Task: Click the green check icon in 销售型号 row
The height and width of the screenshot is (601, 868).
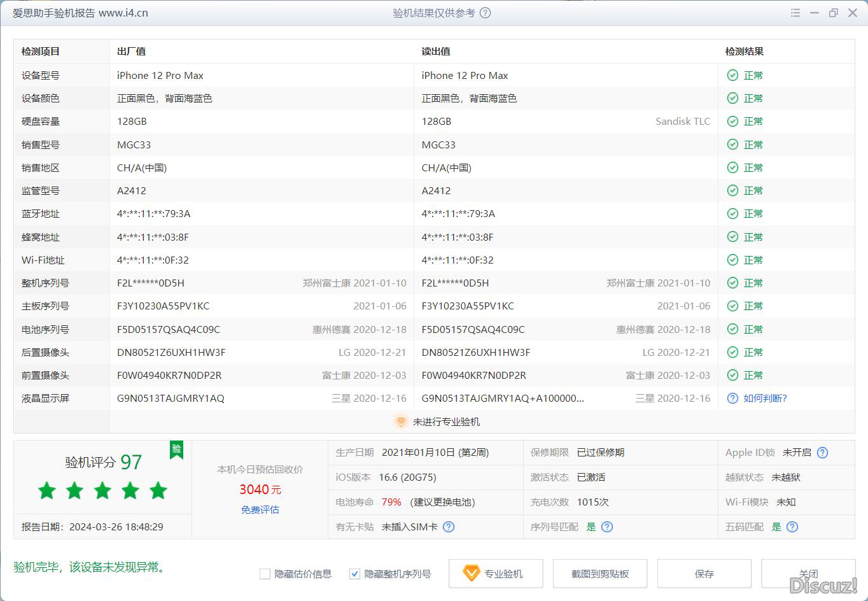Action: (732, 145)
